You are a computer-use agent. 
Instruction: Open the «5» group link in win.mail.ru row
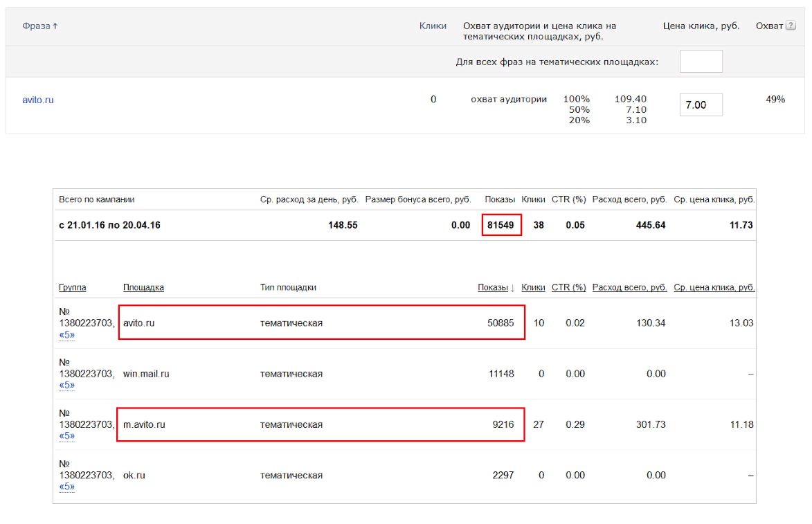point(67,386)
